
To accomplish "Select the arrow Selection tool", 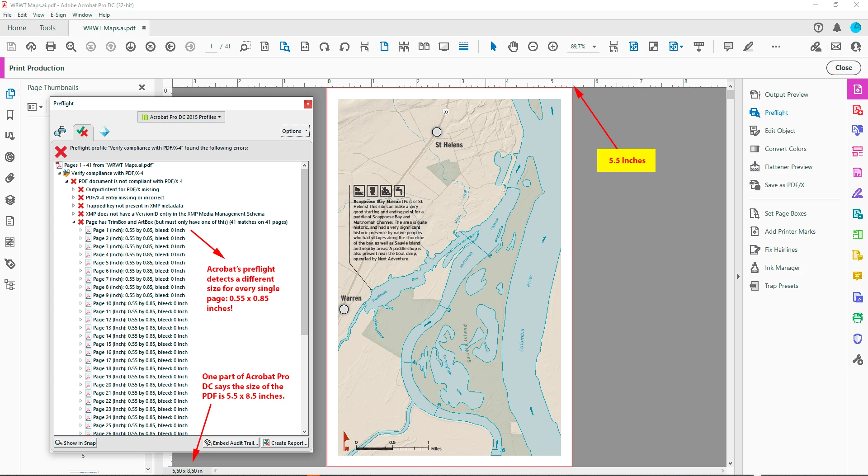I will [493, 47].
